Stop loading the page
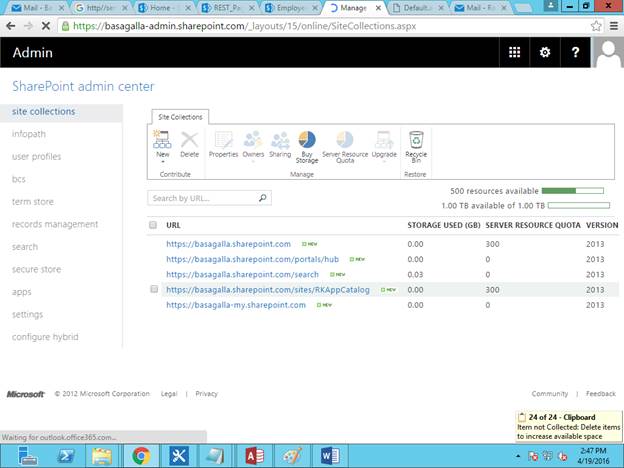 [46, 26]
